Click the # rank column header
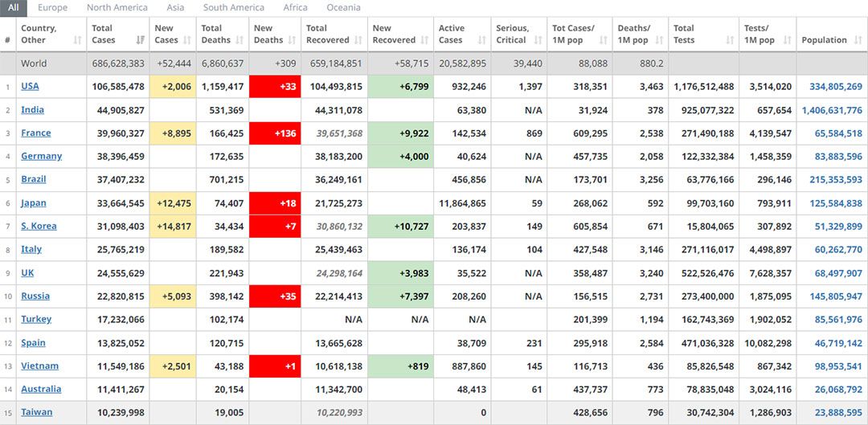The image size is (868, 425). (7, 40)
